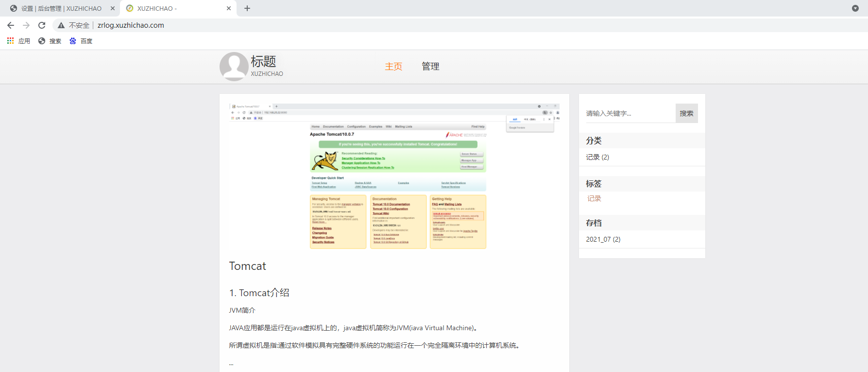
Task: Open the Tomcat article title
Action: 248,266
